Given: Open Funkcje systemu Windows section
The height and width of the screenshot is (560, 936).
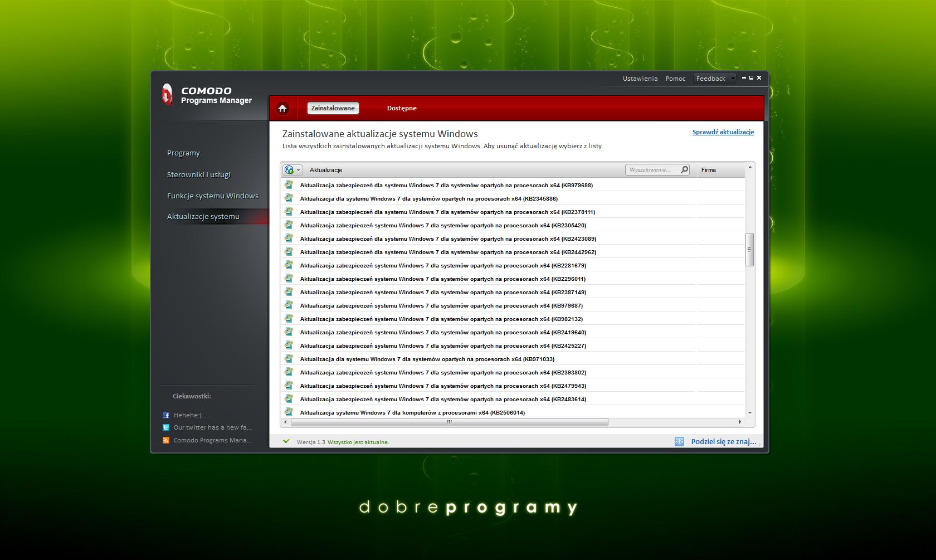Looking at the screenshot, I should (x=212, y=196).
